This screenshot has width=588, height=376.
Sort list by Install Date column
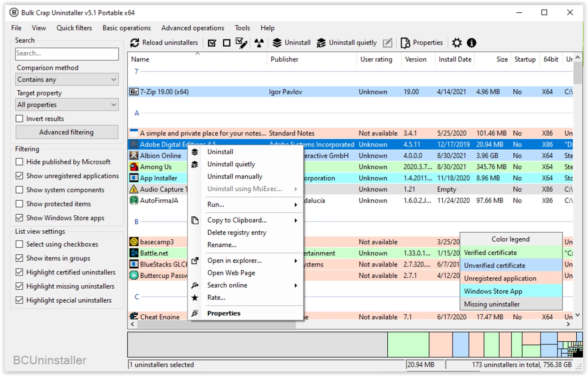pos(455,59)
